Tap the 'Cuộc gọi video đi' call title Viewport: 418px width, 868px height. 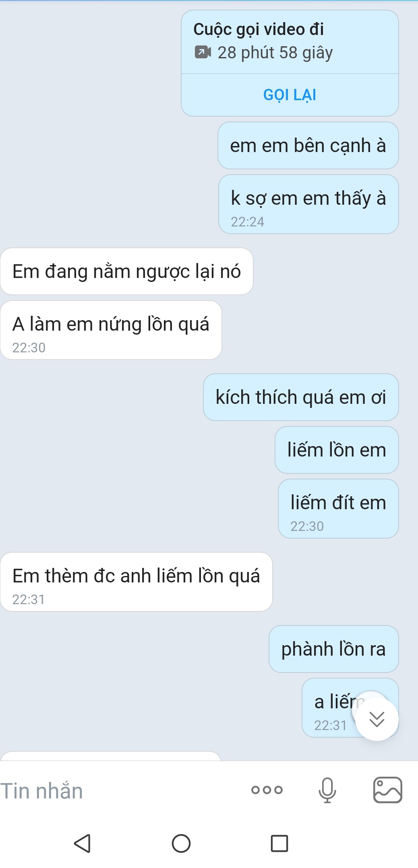coord(259,29)
